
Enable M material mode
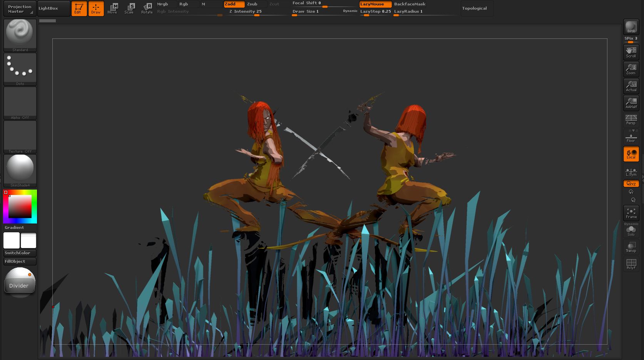pos(211,4)
